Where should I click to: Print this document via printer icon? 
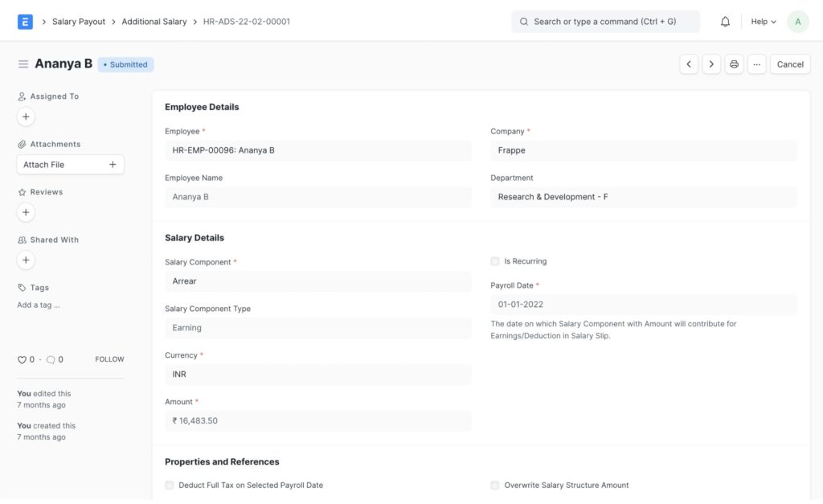734,64
